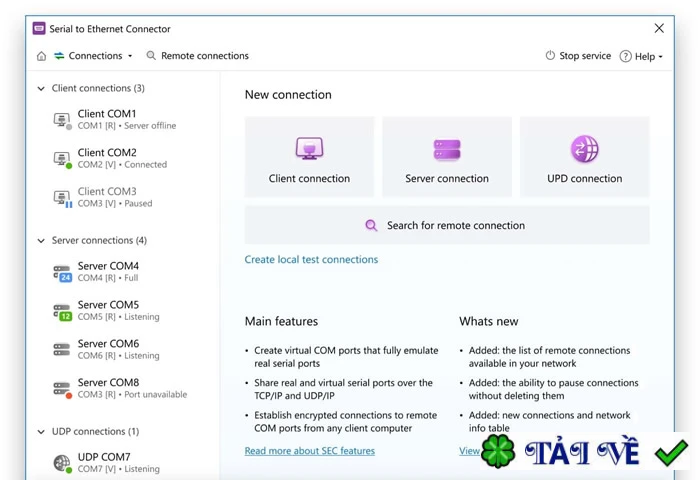Screen dimensions: 700x480
Task: Click 'COM7 [V] • Listening' status text
Action: point(118,469)
